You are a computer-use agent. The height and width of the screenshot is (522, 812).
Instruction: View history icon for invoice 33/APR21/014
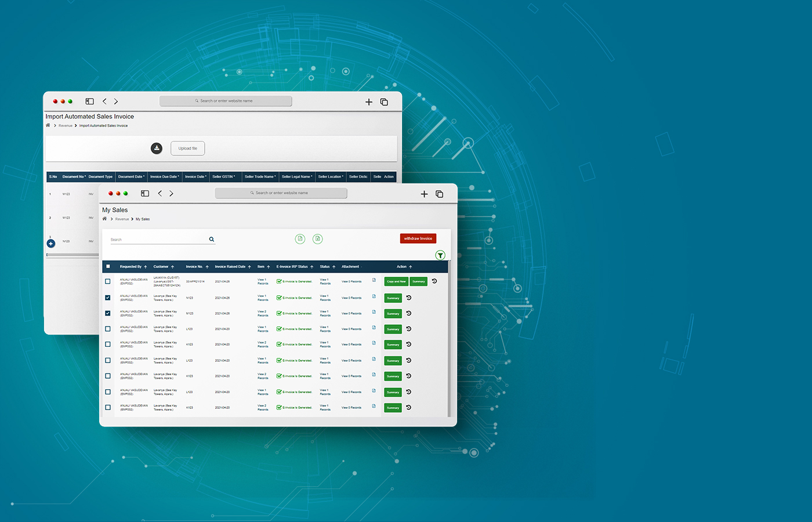(434, 281)
